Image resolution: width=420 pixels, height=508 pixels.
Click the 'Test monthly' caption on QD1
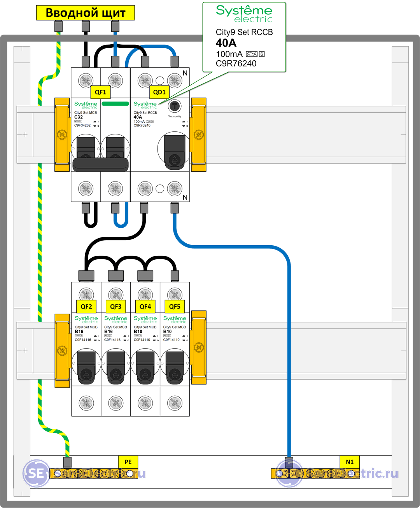pos(175,116)
